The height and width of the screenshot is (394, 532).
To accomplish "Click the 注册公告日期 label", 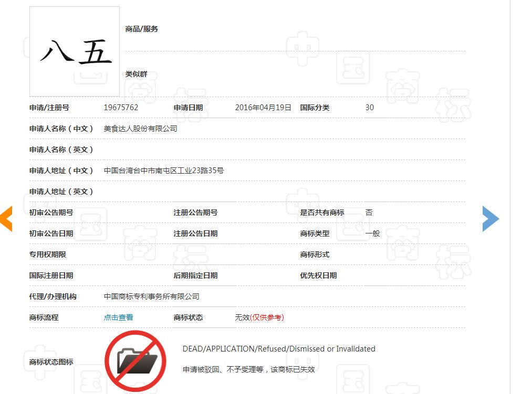I will click(x=195, y=233).
